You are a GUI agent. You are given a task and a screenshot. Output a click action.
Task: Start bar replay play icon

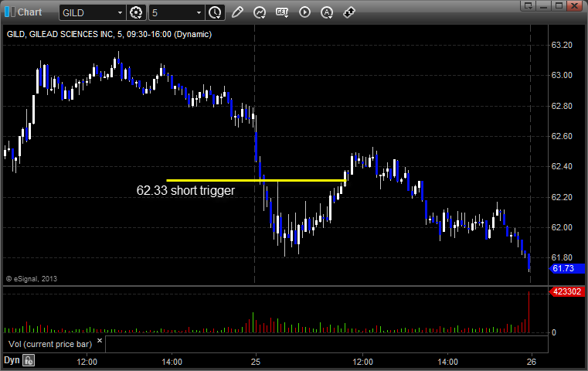(304, 12)
